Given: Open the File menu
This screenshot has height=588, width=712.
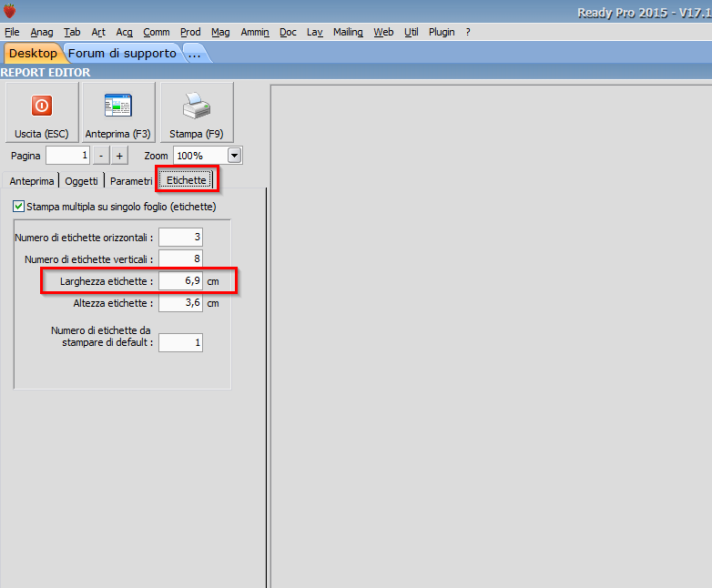Looking at the screenshot, I should pyautogui.click(x=12, y=32).
